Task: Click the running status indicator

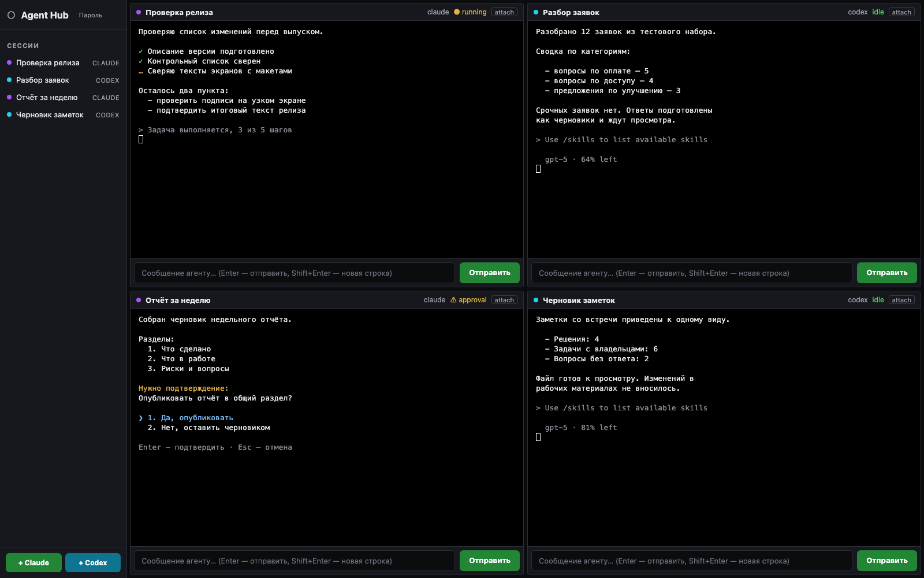Action: point(470,12)
